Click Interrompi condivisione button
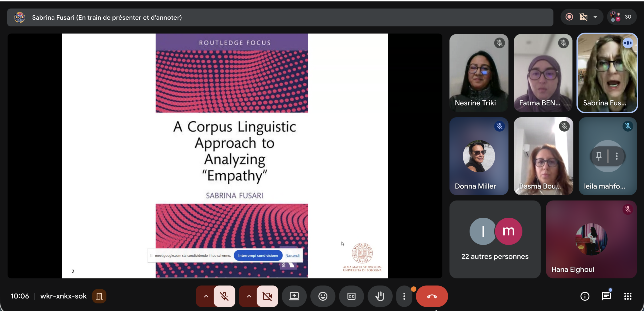644x311 pixels. (x=258, y=255)
